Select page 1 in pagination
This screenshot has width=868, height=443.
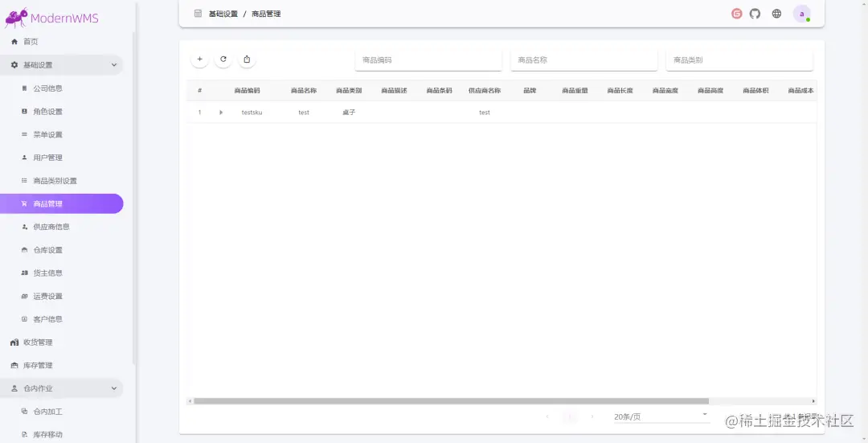pos(570,416)
